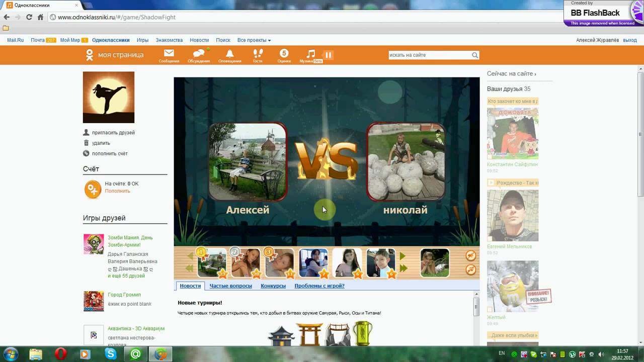Open Мой Мир in top menu
This screenshot has height=362, width=644.
pos(70,40)
